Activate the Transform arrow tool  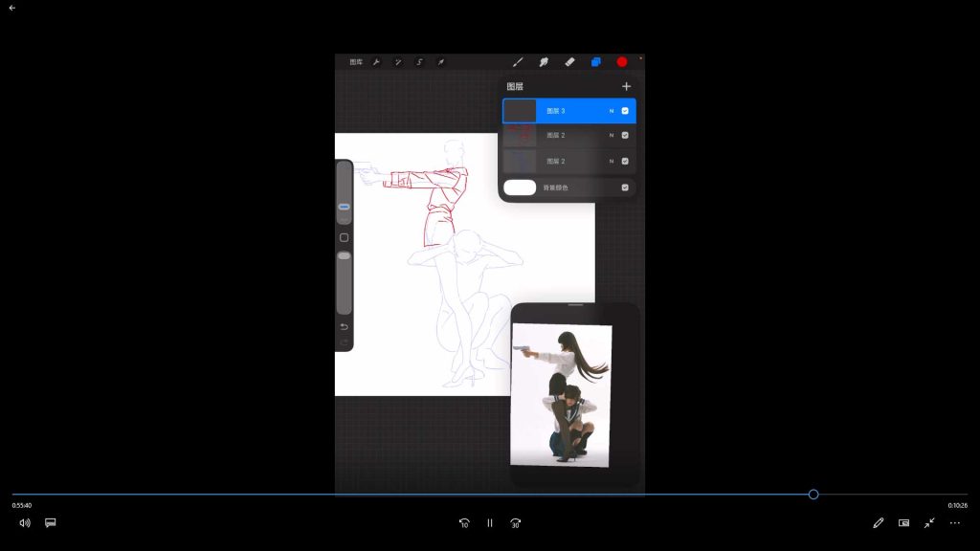click(x=440, y=62)
